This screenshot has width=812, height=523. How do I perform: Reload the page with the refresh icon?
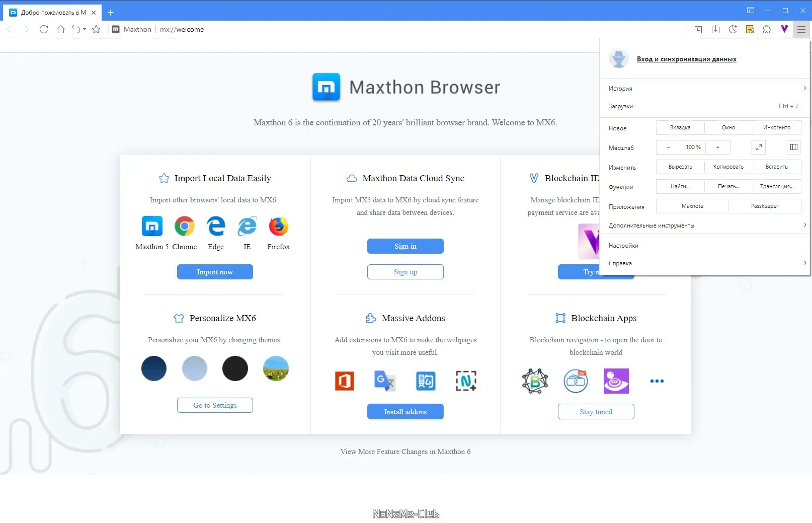coord(44,29)
